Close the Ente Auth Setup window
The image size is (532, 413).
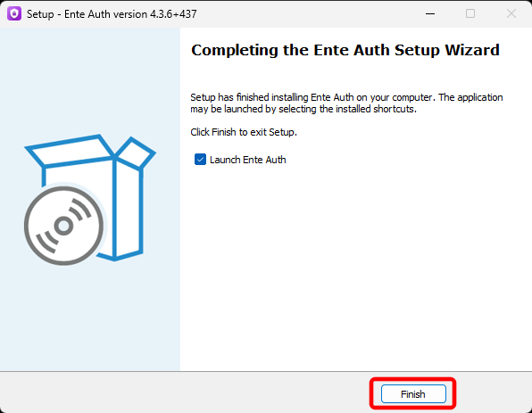click(x=511, y=14)
